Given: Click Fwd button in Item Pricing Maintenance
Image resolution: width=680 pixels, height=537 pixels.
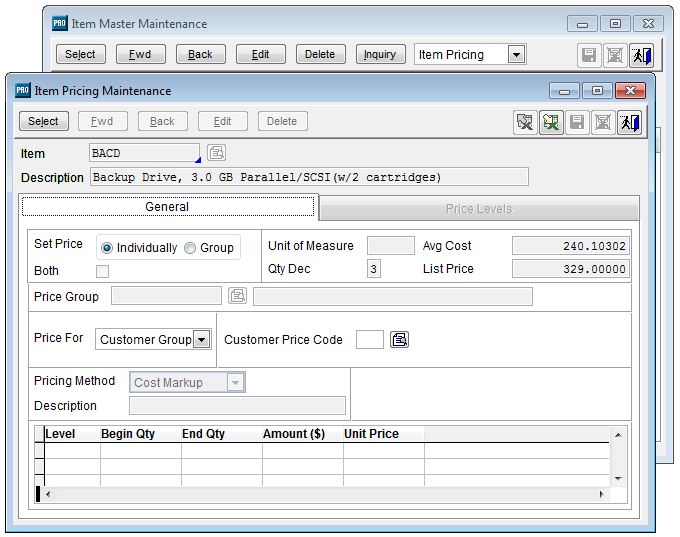Looking at the screenshot, I should click(x=102, y=121).
